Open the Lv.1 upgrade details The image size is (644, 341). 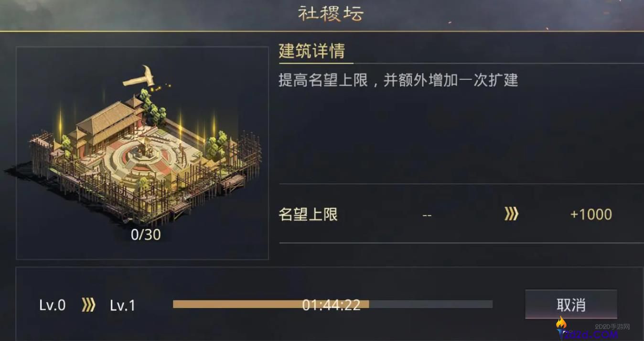coord(123,305)
